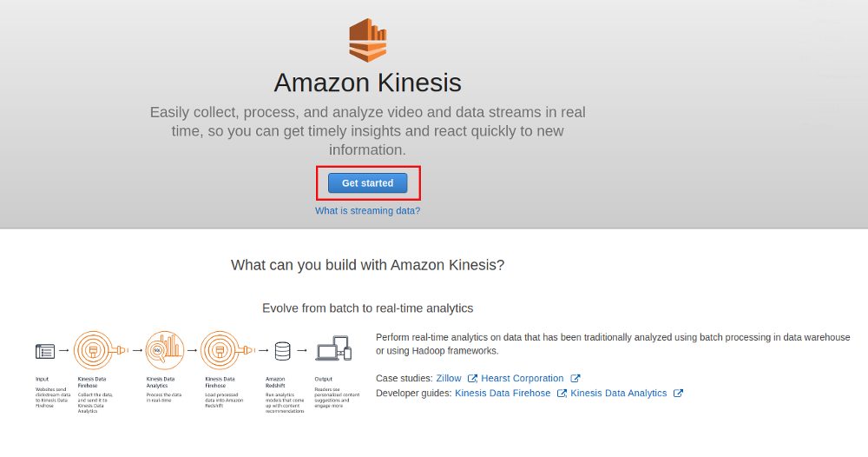
Task: Open the Zillow case study link
Action: pyautogui.click(x=449, y=378)
